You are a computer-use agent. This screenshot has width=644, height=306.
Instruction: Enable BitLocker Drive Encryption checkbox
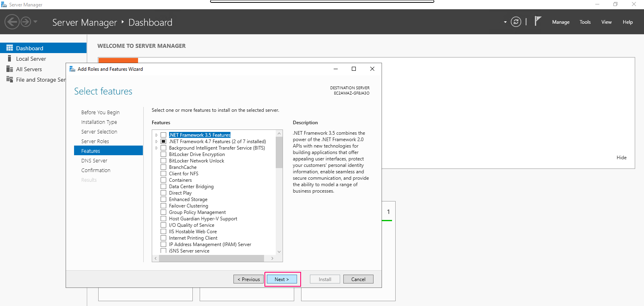(163, 154)
